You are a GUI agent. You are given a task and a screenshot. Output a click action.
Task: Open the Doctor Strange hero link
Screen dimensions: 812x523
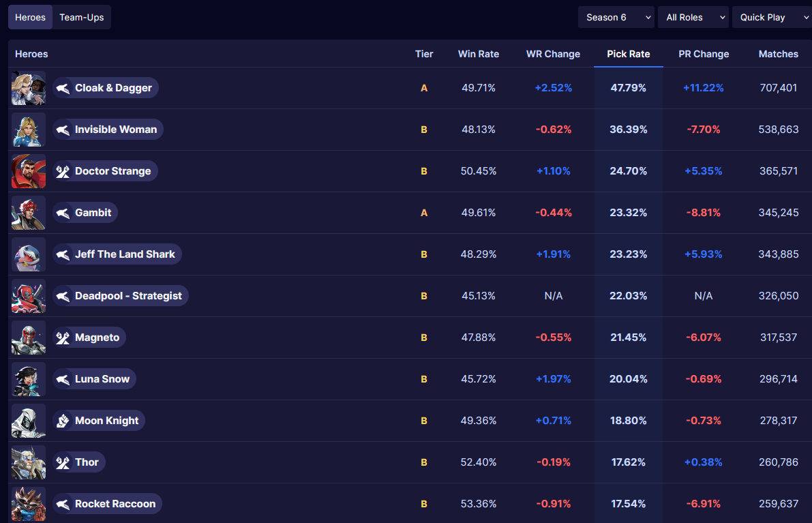tap(105, 171)
